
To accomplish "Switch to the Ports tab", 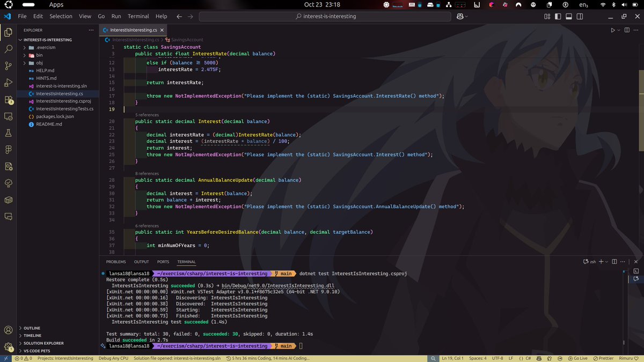I will 163,262.
